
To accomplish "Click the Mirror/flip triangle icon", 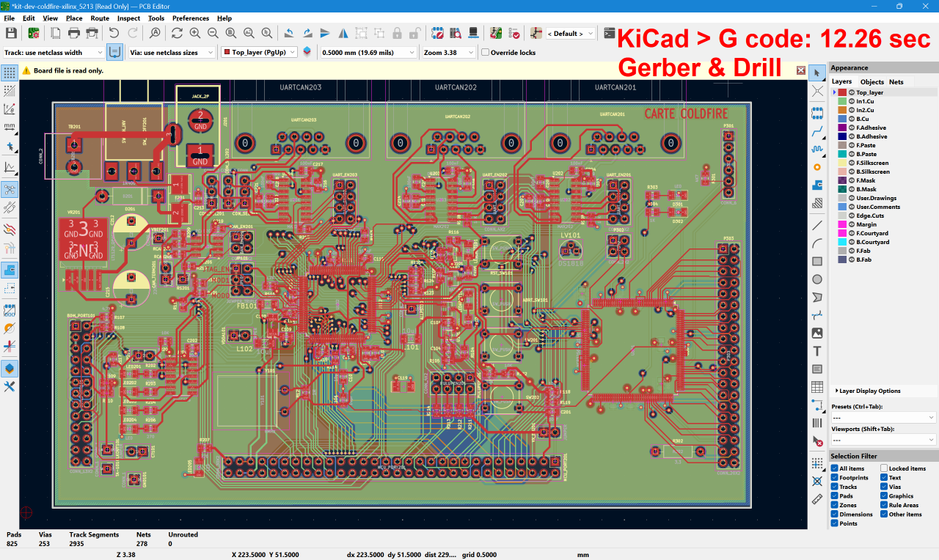I will 343,33.
